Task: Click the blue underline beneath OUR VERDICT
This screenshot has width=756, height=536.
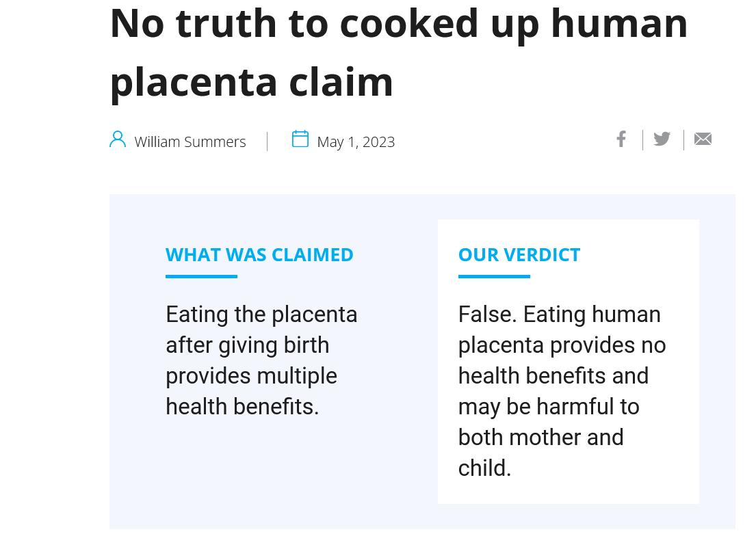Action: (x=494, y=276)
